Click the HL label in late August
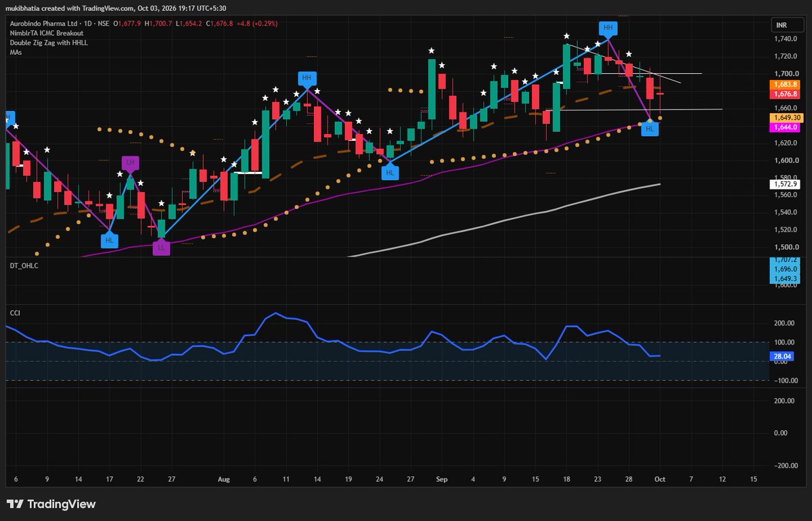This screenshot has width=812, height=521. tap(390, 173)
